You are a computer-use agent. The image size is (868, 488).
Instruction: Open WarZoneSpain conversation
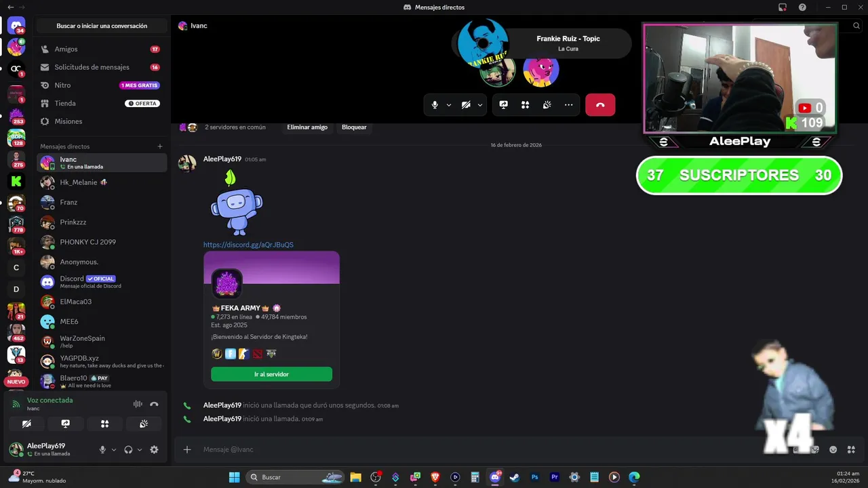pos(102,342)
